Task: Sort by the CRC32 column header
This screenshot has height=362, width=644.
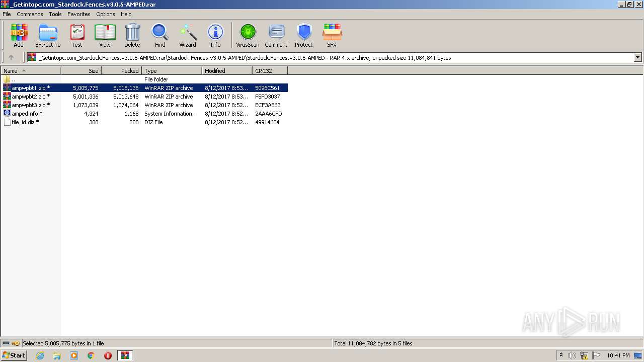Action: coord(270,71)
